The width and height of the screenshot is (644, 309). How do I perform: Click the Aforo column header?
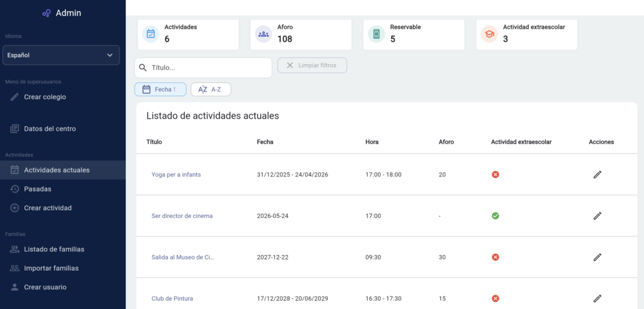point(446,142)
